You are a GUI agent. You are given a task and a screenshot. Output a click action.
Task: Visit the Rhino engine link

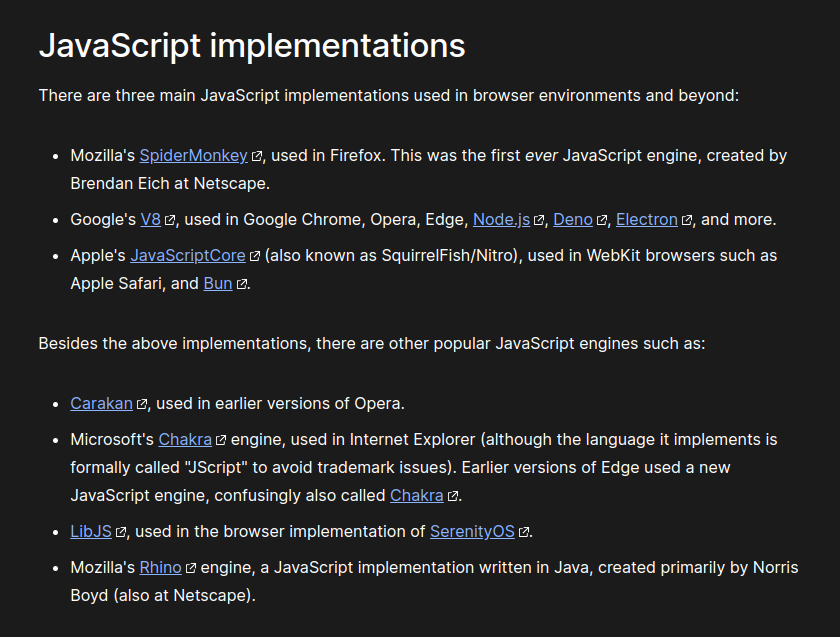160,567
